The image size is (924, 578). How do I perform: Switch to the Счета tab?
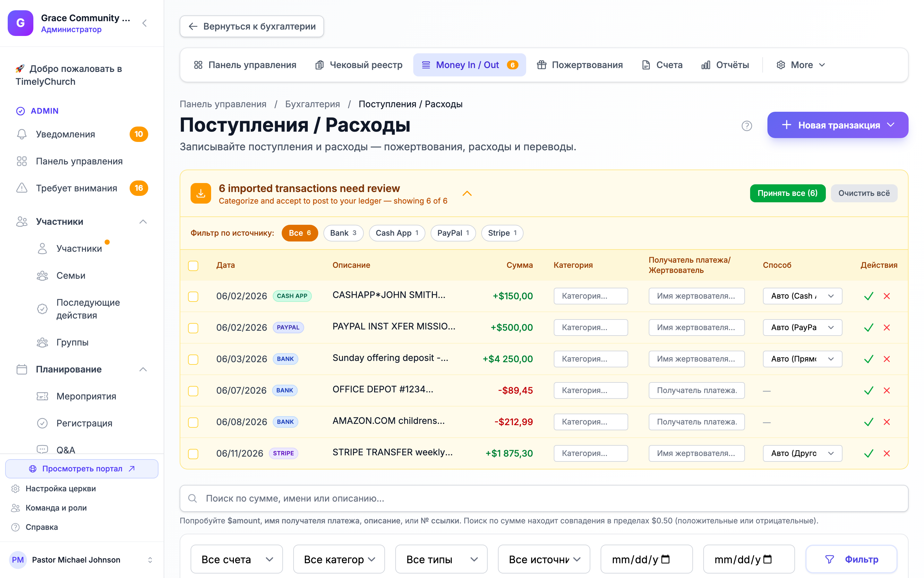[x=662, y=65]
